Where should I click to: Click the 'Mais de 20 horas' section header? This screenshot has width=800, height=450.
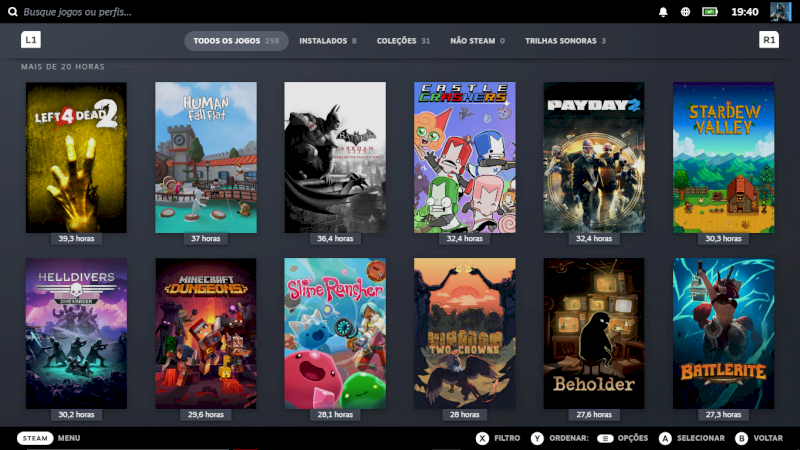63,66
